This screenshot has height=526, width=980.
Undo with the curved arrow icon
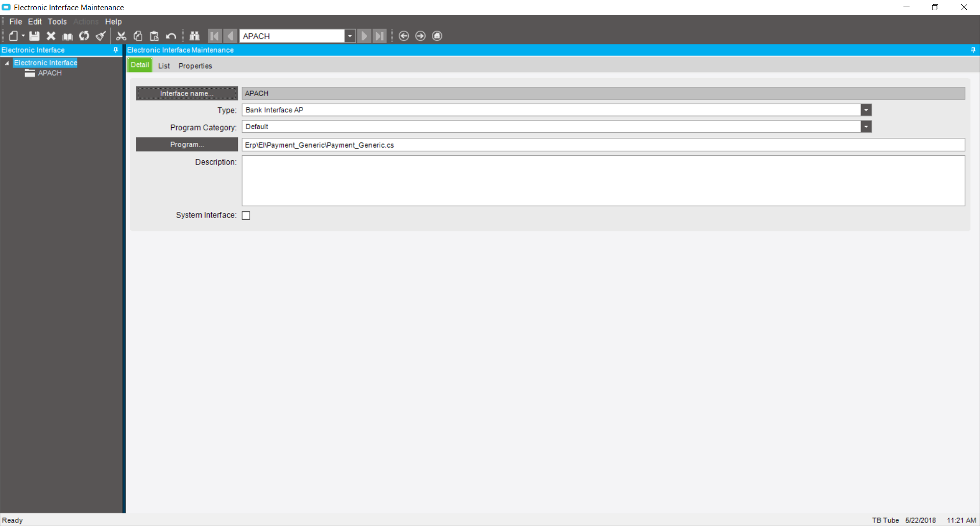pyautogui.click(x=171, y=36)
